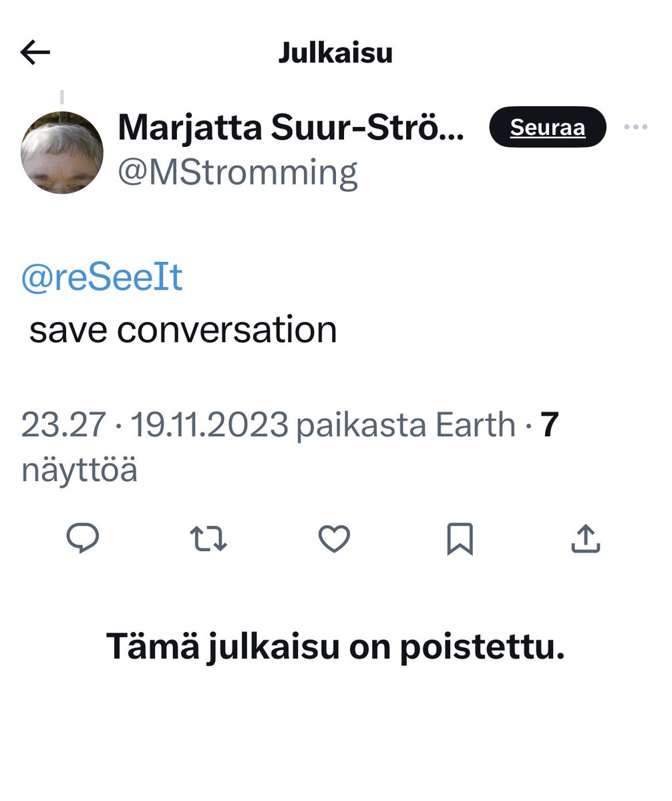Click the "save conversation" post text
The width and height of the screenshot is (672, 801).
(x=183, y=330)
